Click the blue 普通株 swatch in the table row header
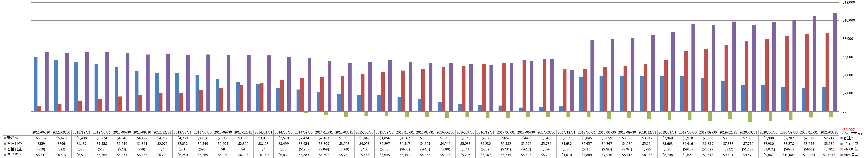868x158 pixels. click(5, 138)
